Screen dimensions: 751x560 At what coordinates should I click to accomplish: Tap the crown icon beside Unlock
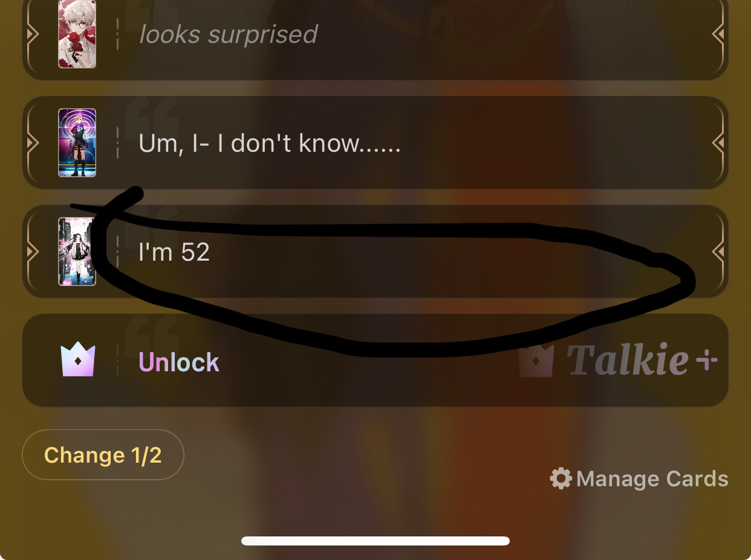pyautogui.click(x=78, y=360)
